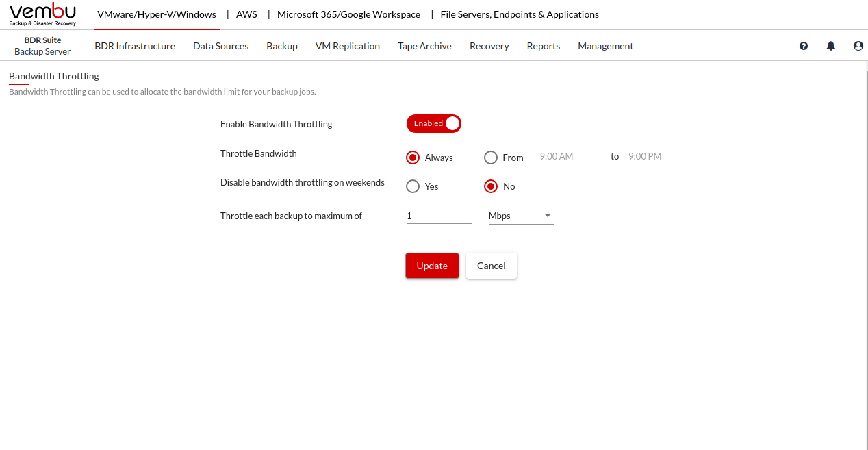The height and width of the screenshot is (450, 868).
Task: Toggle off Enable Bandwidth Throttling switch
Action: tap(434, 123)
